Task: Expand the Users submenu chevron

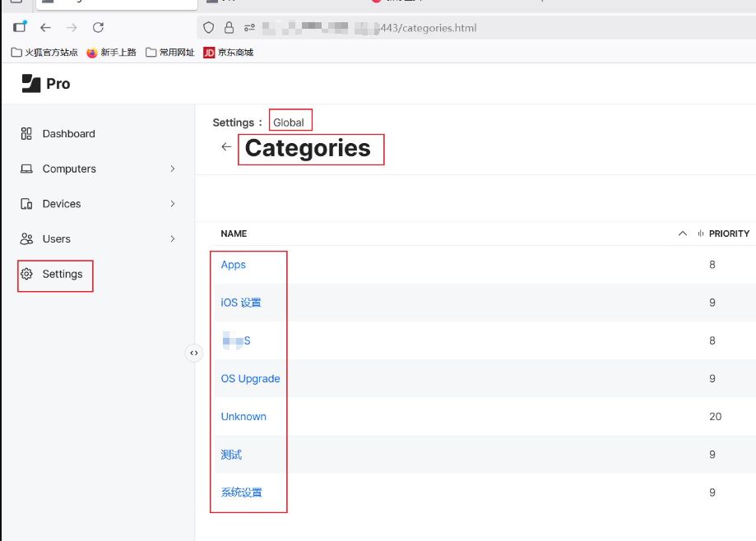Action: 173,238
